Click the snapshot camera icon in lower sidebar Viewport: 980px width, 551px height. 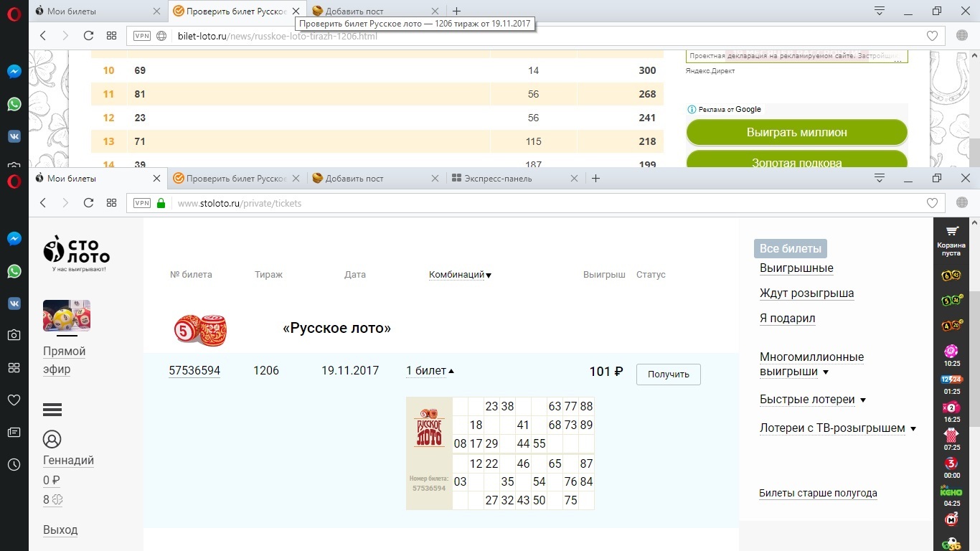(14, 335)
